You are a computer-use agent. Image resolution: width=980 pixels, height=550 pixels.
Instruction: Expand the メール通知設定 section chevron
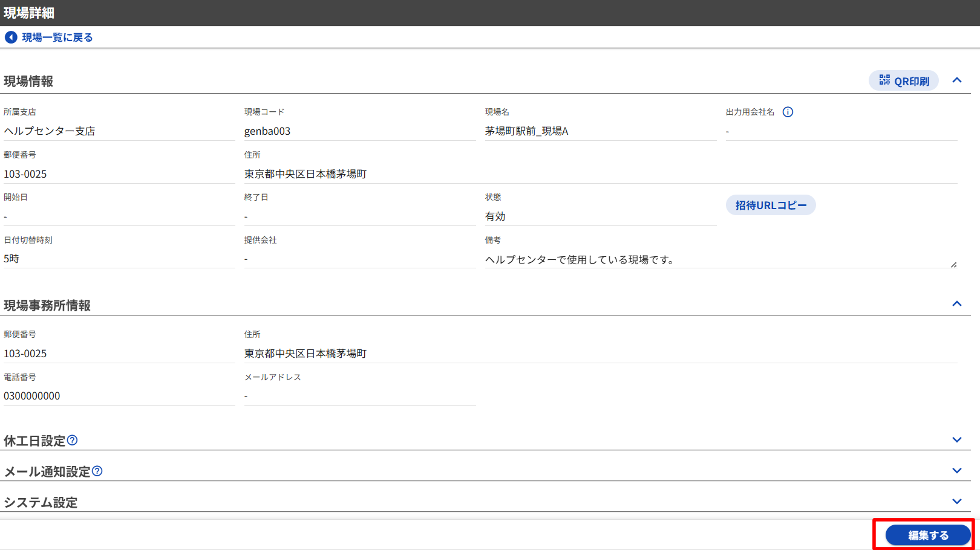pos(956,471)
